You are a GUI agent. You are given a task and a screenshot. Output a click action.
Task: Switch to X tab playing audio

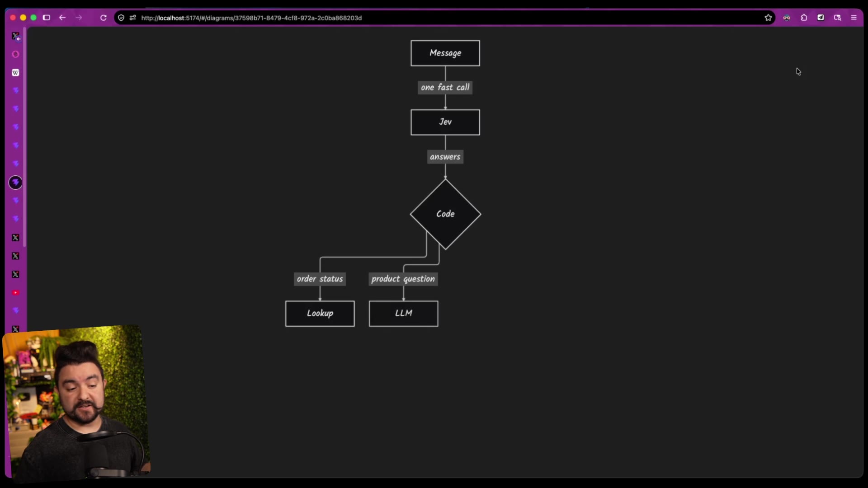tap(15, 36)
